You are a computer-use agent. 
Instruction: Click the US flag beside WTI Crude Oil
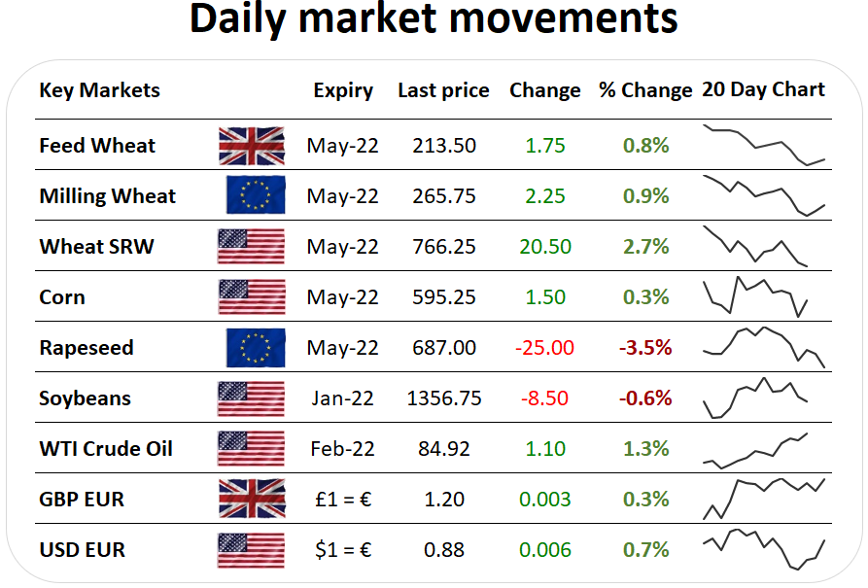point(252,448)
